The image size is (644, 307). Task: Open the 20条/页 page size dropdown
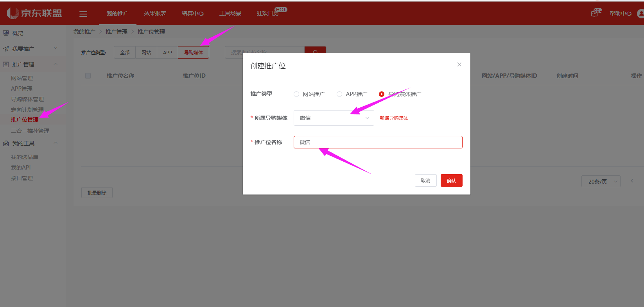[601, 181]
